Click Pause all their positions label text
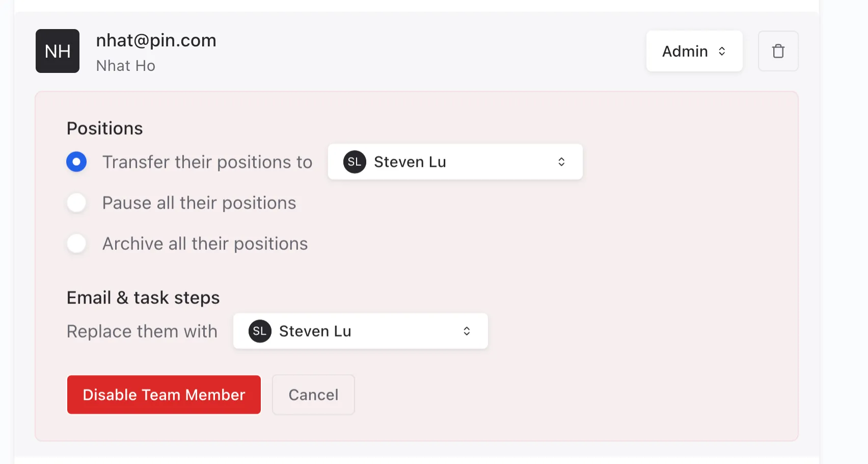This screenshot has height=464, width=868. pyautogui.click(x=199, y=203)
